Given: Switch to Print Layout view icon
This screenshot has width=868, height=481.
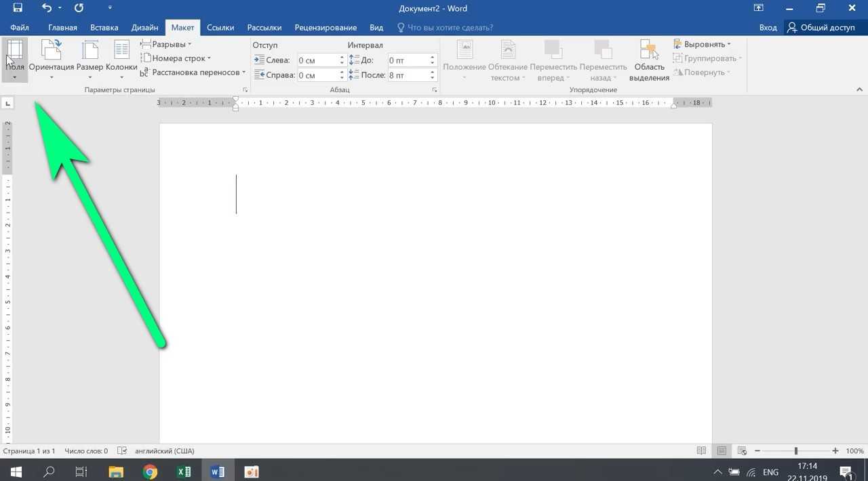Looking at the screenshot, I should (x=722, y=451).
